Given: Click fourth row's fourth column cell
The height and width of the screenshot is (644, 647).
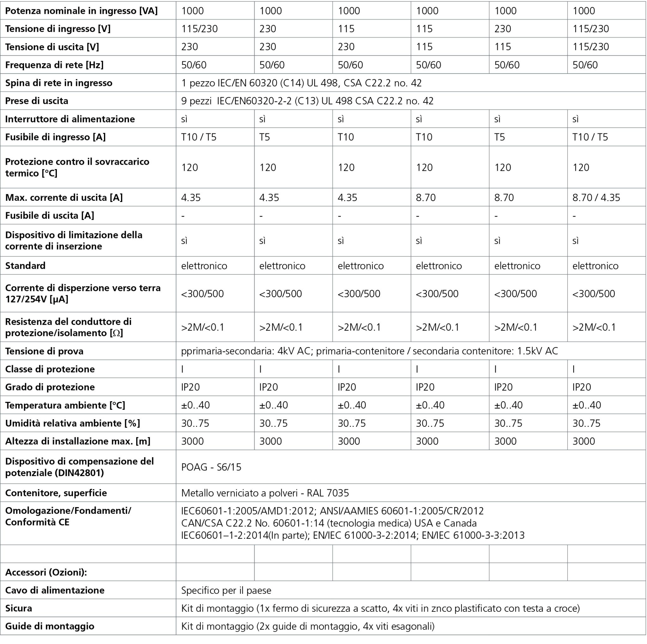Looking at the screenshot, I should point(372,64).
